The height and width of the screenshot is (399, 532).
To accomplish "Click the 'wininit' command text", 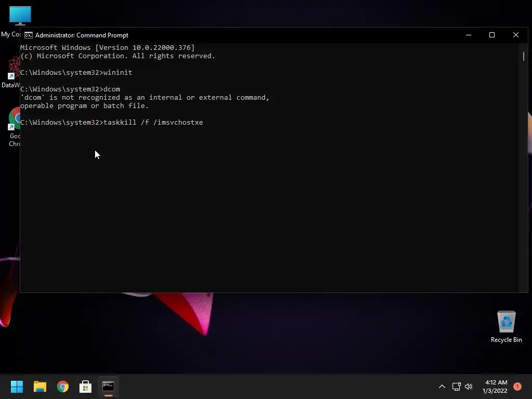I will (x=118, y=73).
